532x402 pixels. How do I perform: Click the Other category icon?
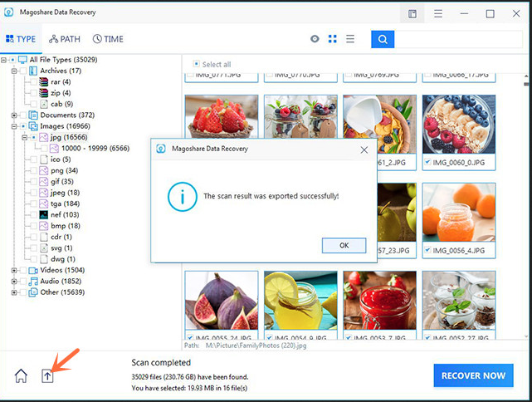tap(33, 292)
